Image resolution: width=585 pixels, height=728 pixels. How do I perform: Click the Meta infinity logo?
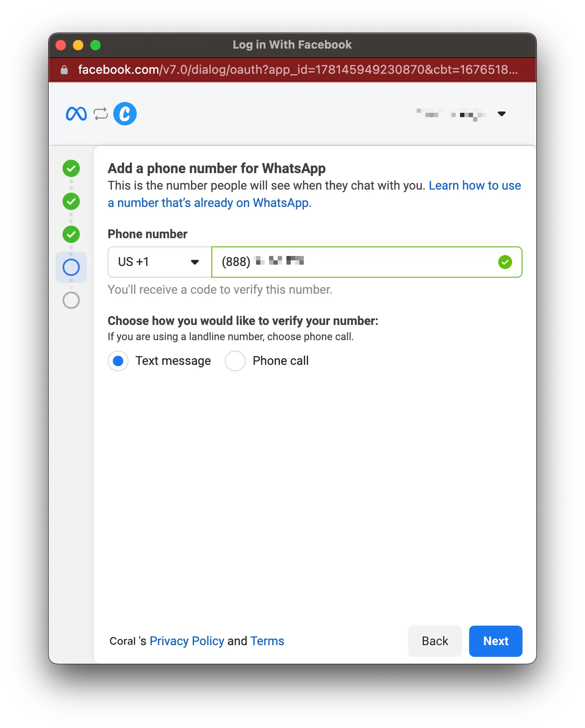coord(76,114)
